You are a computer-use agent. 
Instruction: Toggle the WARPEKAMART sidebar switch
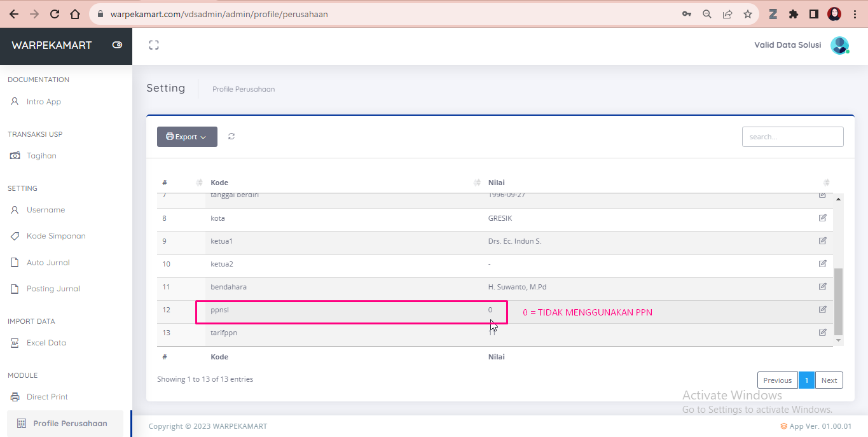coord(117,45)
